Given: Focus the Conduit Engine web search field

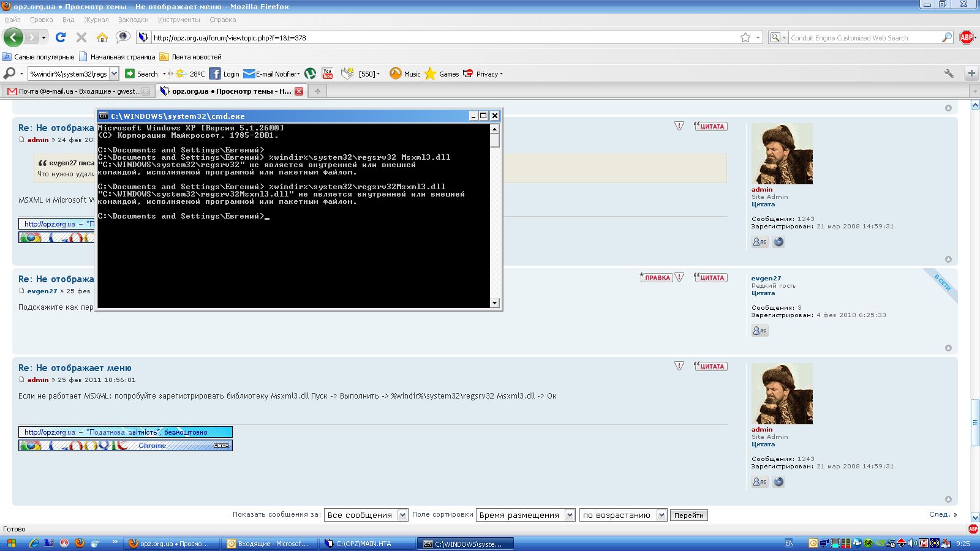Looking at the screenshot, I should 865,38.
